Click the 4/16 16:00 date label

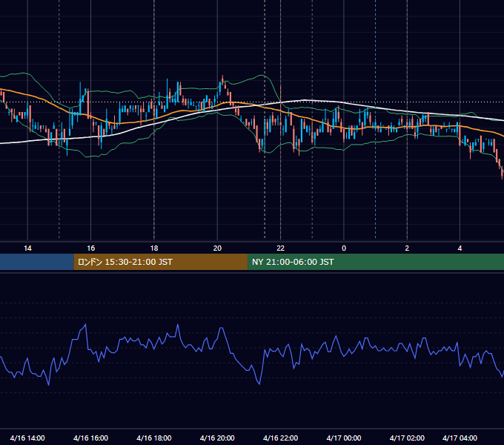click(x=90, y=438)
